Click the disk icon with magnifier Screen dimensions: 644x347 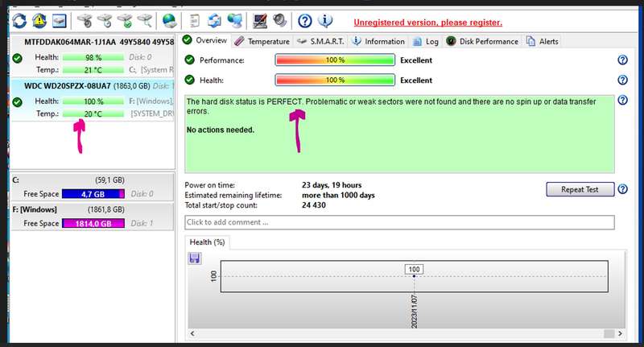pyautogui.click(x=145, y=21)
